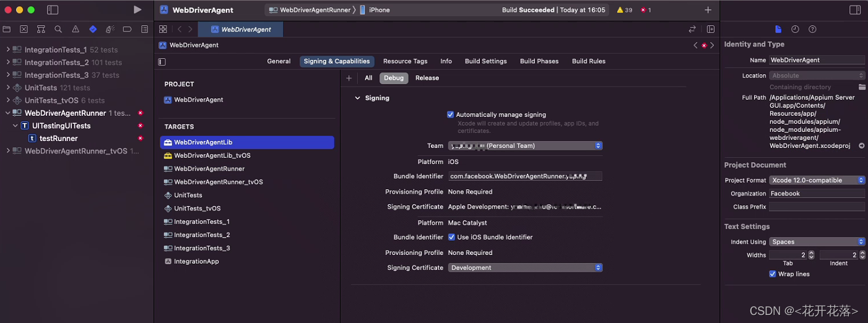
Task: Toggle Use iOS Bundle Identifier checkbox
Action: 451,237
